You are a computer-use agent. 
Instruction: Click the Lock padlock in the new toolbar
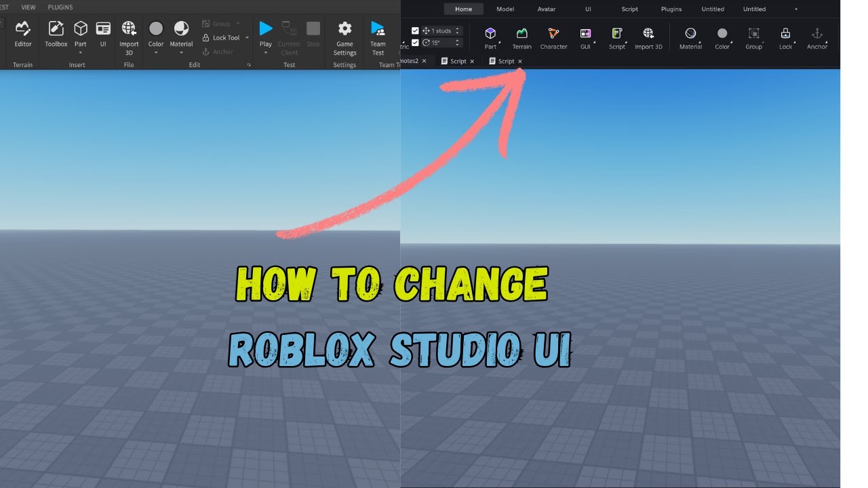click(x=785, y=33)
